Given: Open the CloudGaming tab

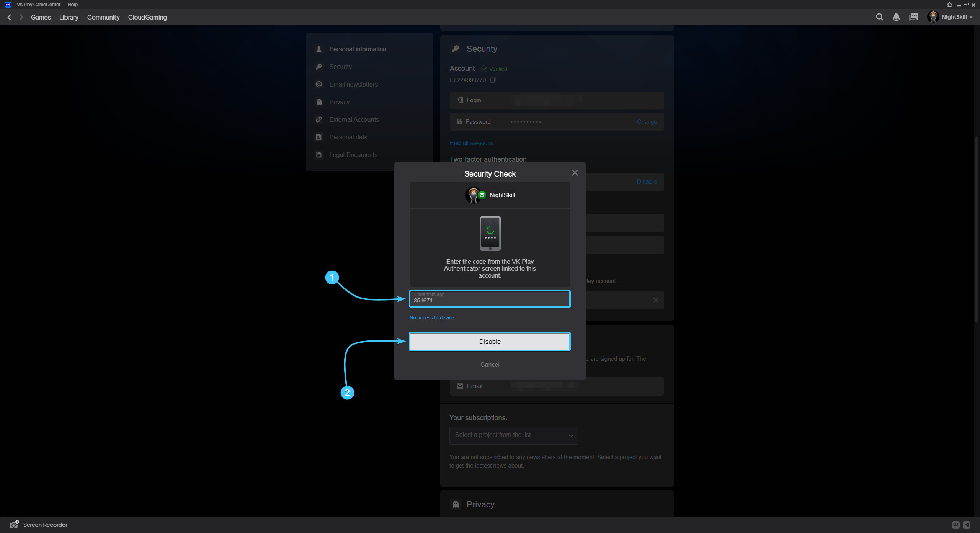Looking at the screenshot, I should pyautogui.click(x=147, y=17).
